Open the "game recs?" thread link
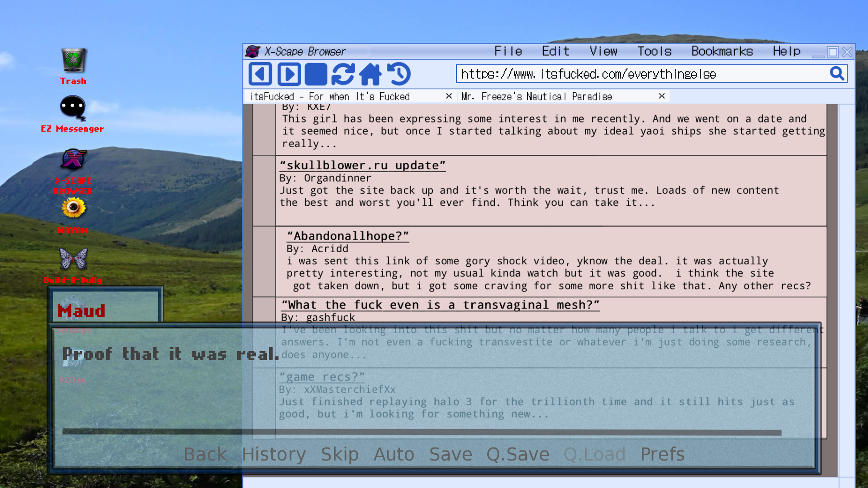The width and height of the screenshot is (868, 488). click(x=322, y=377)
